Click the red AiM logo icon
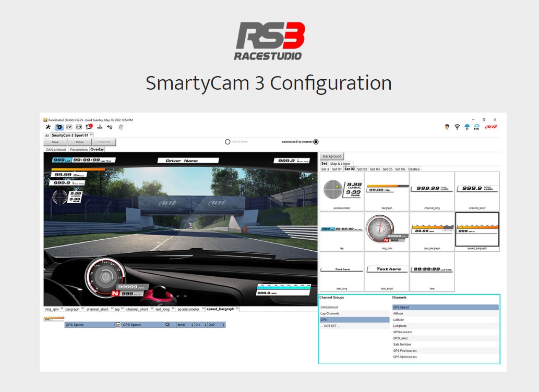The height and width of the screenshot is (392, 539). click(491, 127)
